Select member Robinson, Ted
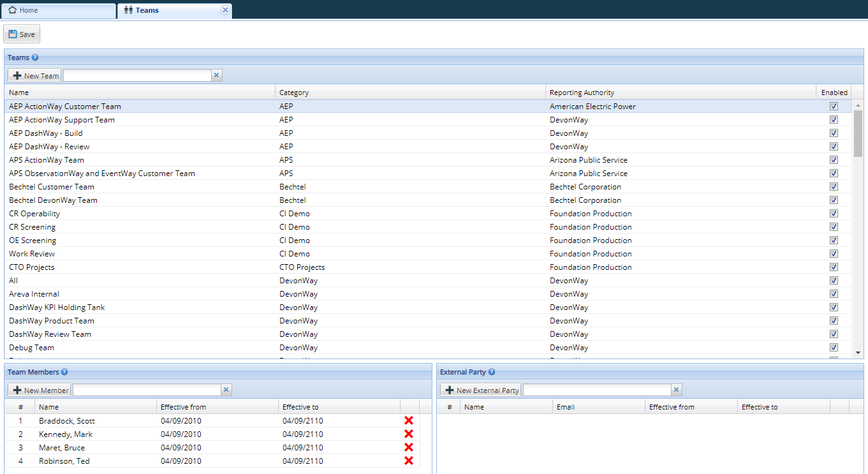The width and height of the screenshot is (868, 474). (212, 461)
